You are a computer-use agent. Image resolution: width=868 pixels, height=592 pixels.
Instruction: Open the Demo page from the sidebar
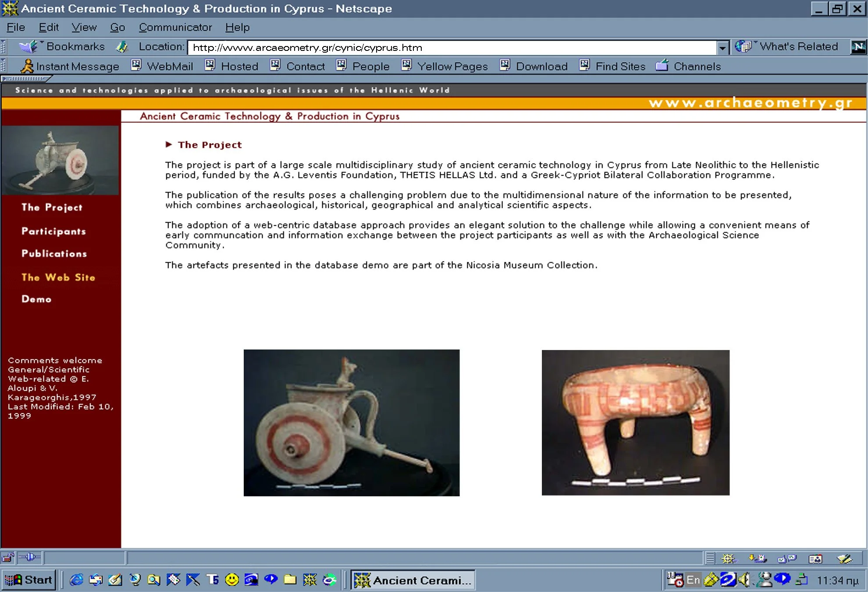[x=36, y=299]
